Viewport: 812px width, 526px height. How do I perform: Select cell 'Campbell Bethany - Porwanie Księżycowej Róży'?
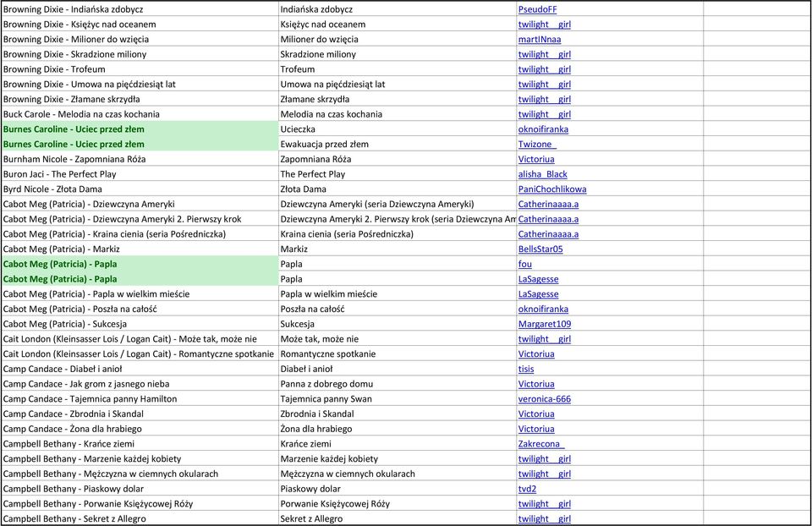140,504
